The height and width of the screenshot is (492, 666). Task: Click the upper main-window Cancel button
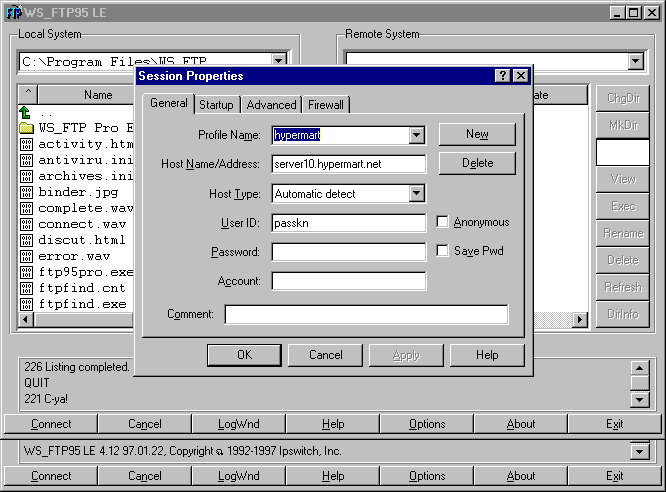pos(145,424)
